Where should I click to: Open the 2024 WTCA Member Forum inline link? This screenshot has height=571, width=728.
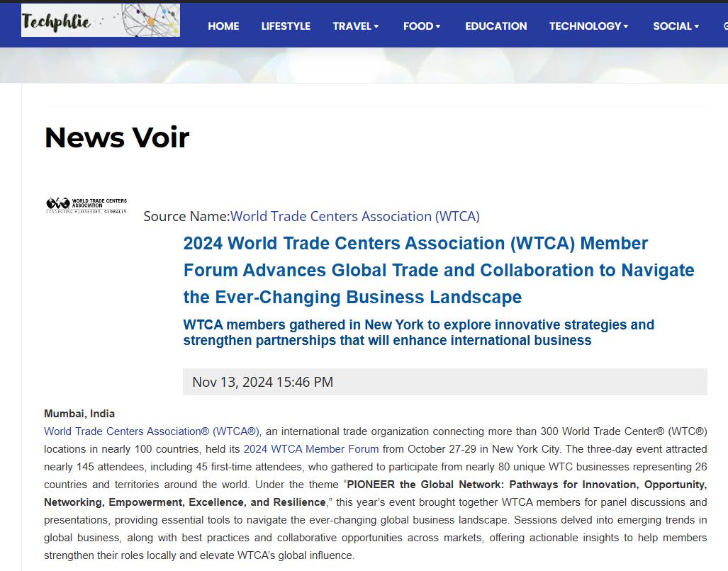coord(311,449)
